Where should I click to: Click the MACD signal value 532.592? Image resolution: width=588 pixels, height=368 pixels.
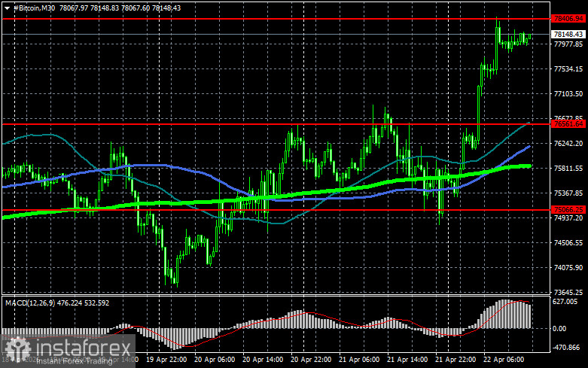(96, 303)
